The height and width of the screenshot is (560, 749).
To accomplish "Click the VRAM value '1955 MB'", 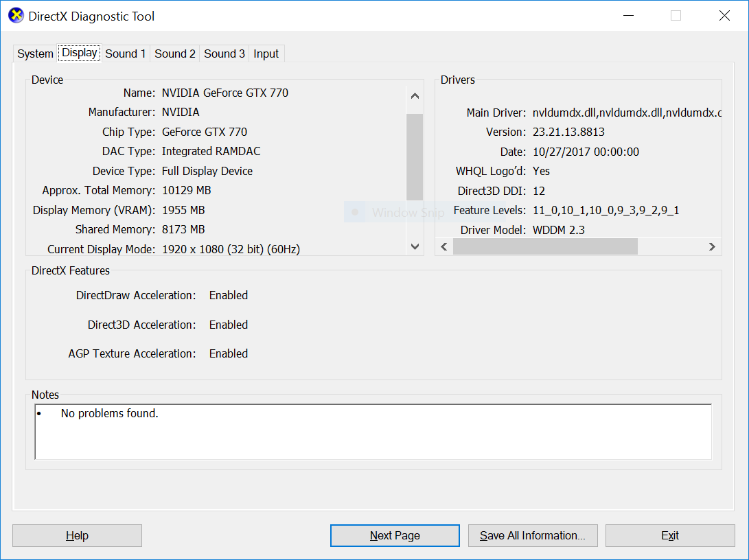I will (183, 210).
